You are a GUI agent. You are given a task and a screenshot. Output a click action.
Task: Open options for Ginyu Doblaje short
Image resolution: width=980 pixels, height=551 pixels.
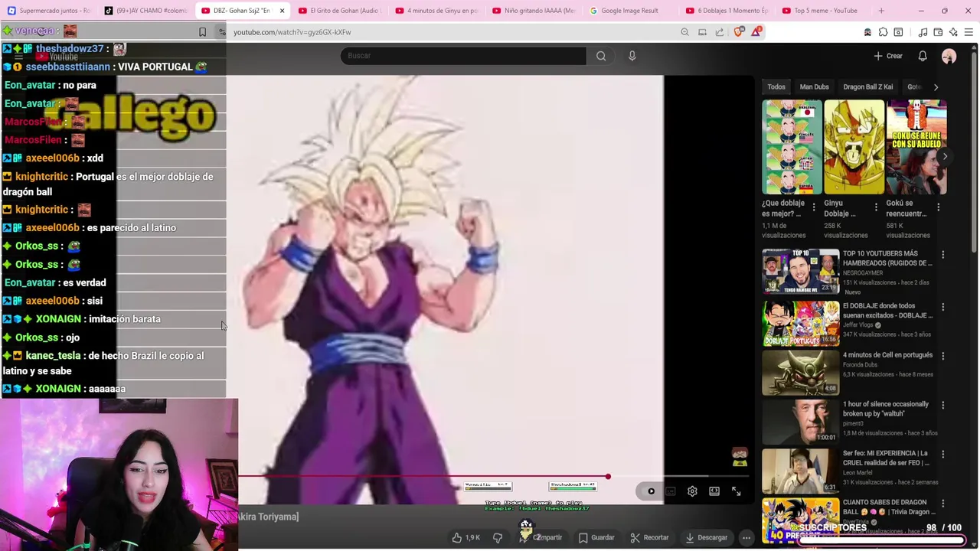[x=876, y=207]
